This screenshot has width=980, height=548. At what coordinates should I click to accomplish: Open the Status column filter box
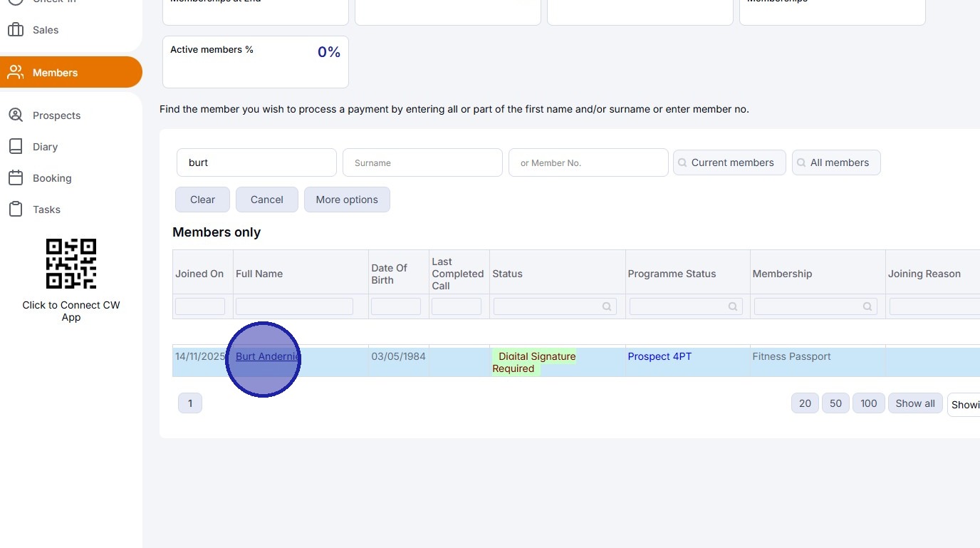click(554, 306)
